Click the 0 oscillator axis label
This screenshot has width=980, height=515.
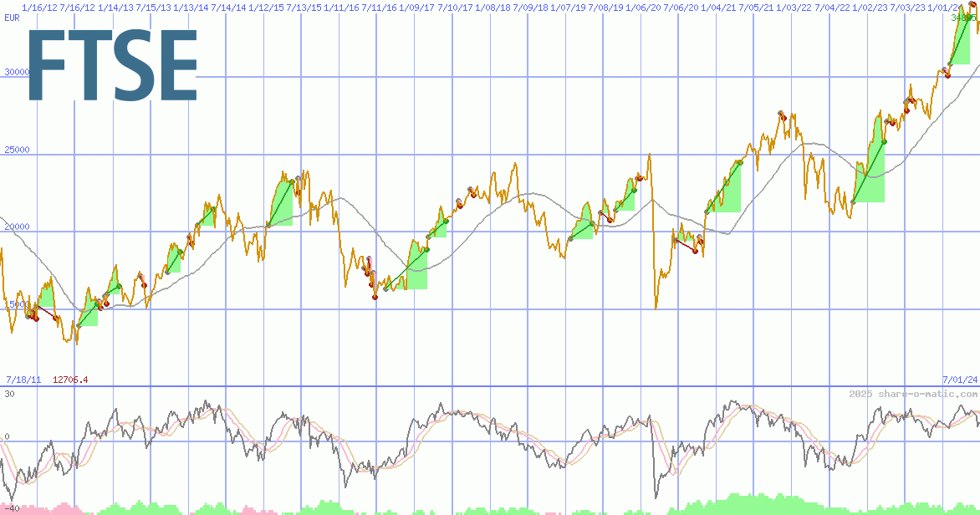7,436
